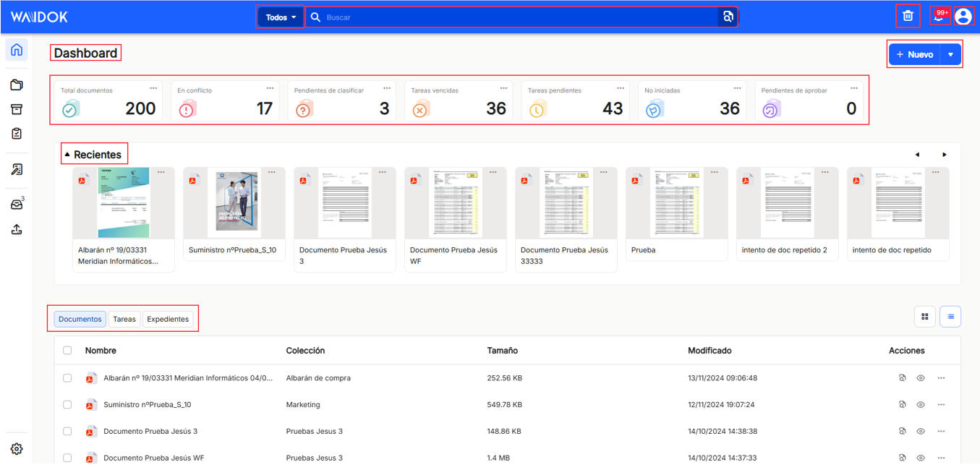
Task: Open the tasks clipboard icon in sidebar
Action: coord(17,133)
